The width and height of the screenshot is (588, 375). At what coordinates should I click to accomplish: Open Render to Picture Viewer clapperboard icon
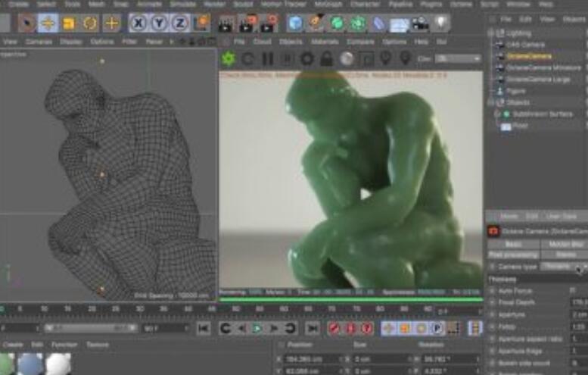pos(246,23)
